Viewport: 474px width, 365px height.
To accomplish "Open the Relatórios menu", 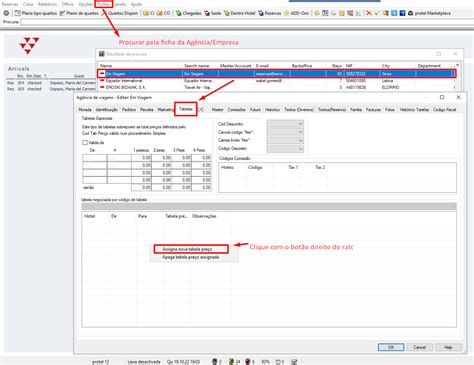I will 47,4.
